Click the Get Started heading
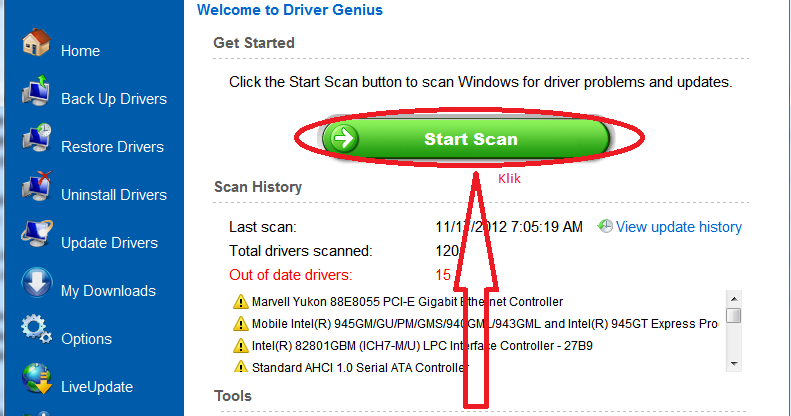 (254, 43)
